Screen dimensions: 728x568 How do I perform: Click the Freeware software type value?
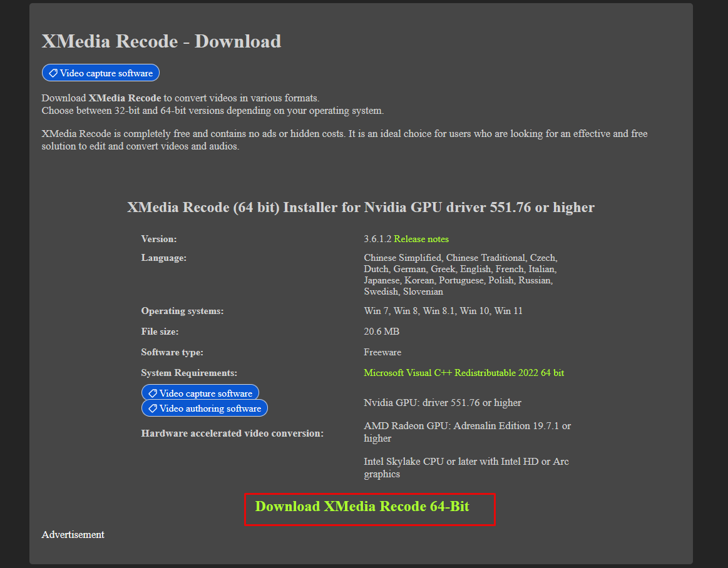(382, 352)
